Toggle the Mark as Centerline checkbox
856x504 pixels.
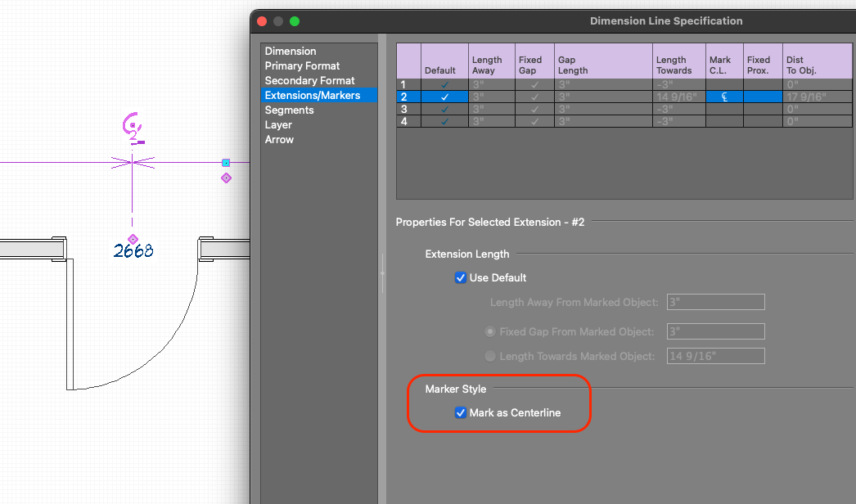point(461,412)
